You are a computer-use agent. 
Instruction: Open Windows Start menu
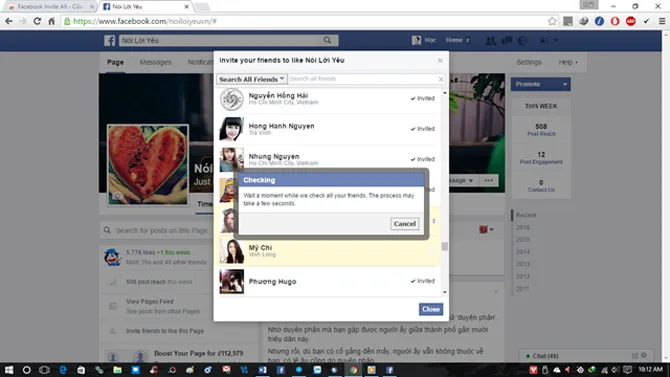tap(9, 370)
